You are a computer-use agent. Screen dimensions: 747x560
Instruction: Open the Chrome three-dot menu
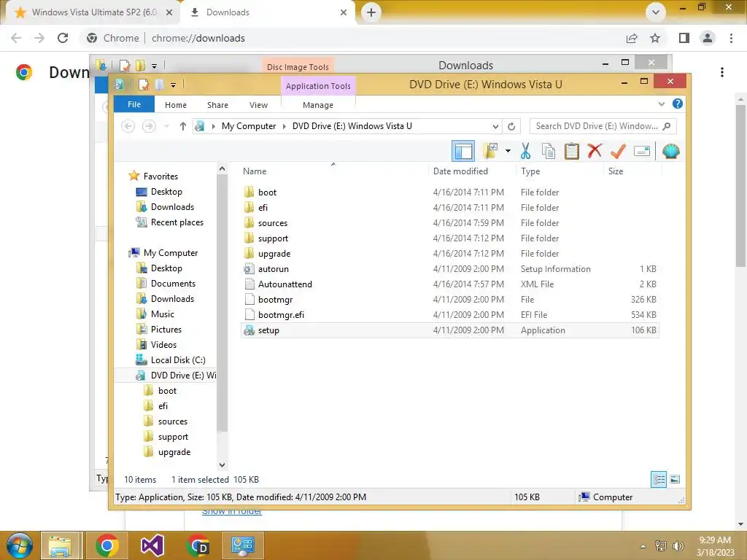click(x=731, y=38)
